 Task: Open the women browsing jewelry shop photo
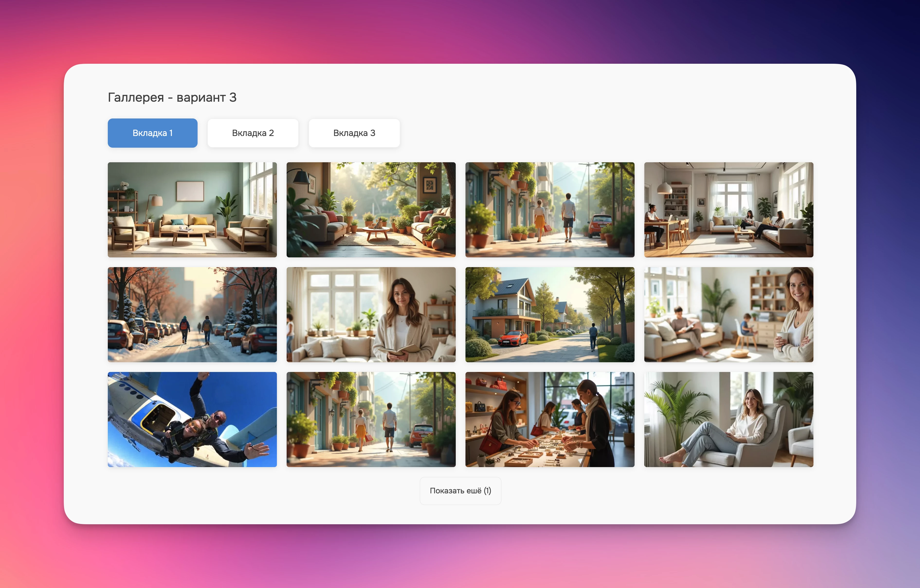pyautogui.click(x=549, y=419)
